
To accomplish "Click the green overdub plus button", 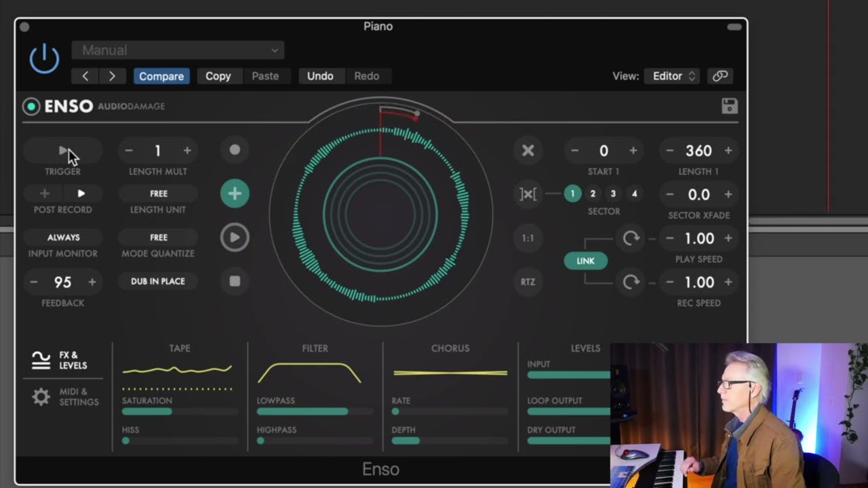I will tap(235, 194).
